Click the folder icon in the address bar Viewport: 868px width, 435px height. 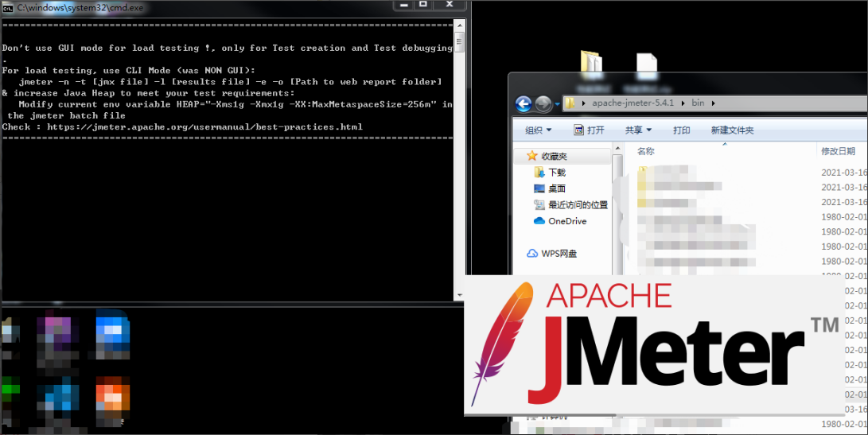(x=570, y=103)
